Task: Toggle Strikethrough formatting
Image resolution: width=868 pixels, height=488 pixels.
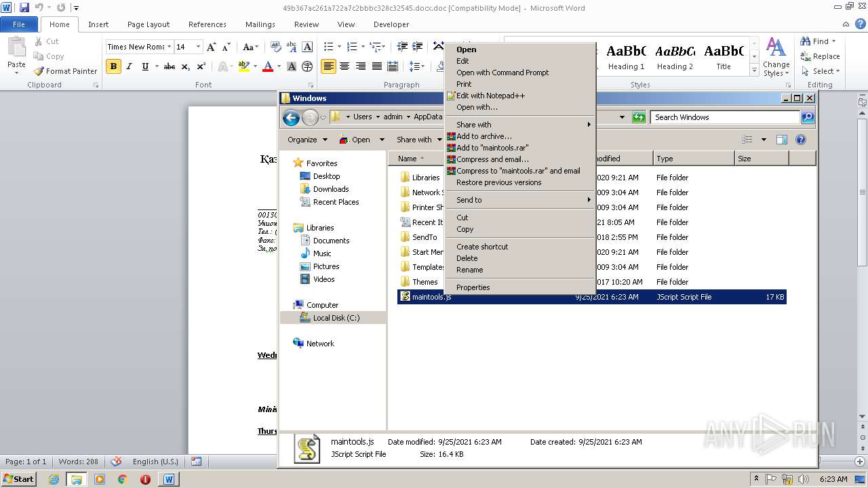Action: (x=170, y=66)
